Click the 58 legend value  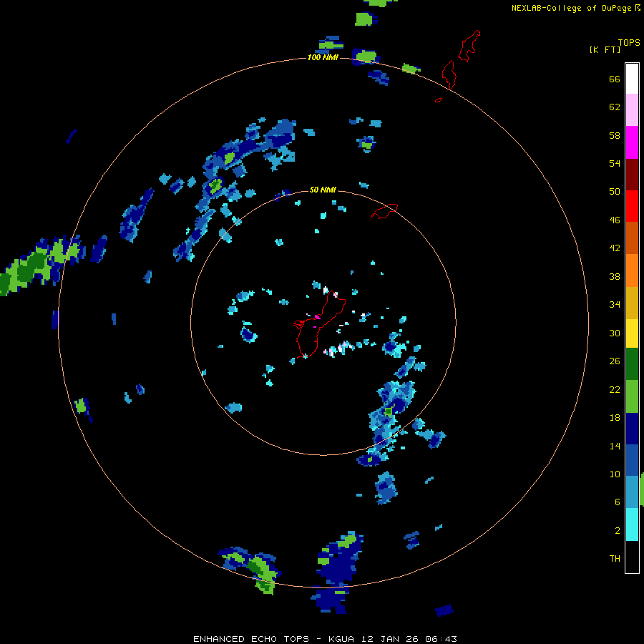pos(615,135)
